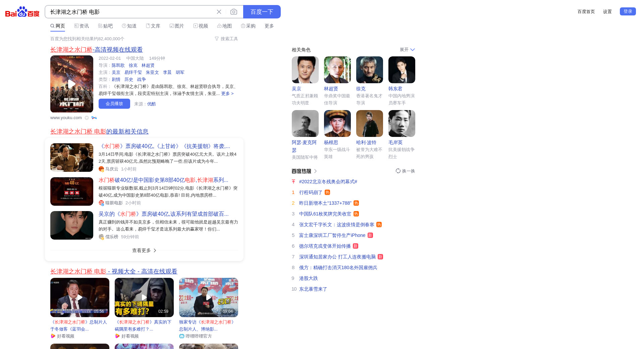644x349 pixels.
Task: Click the Baidu logo
Action: click(22, 12)
